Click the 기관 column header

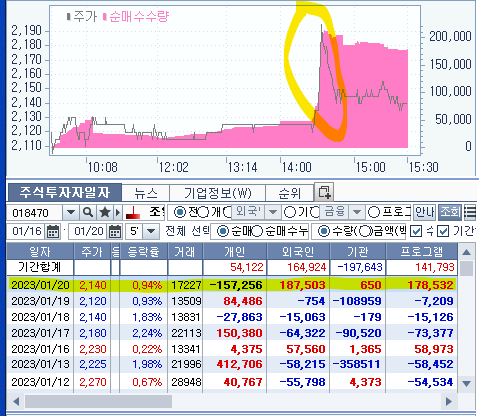point(358,252)
